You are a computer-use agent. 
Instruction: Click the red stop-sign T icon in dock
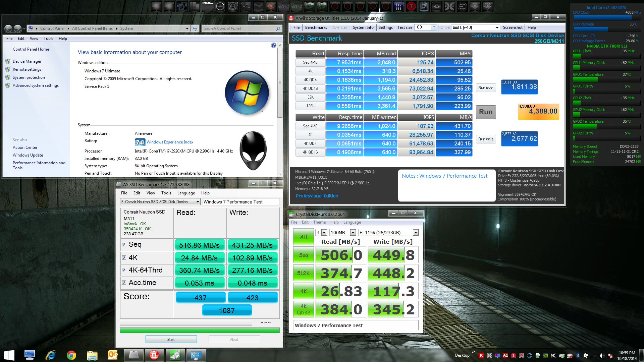(x=411, y=6)
